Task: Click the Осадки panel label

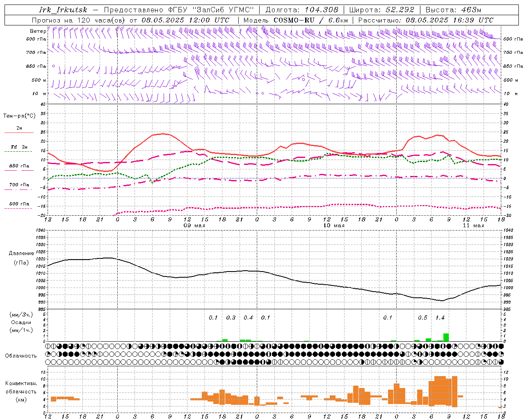Action: tap(21, 322)
